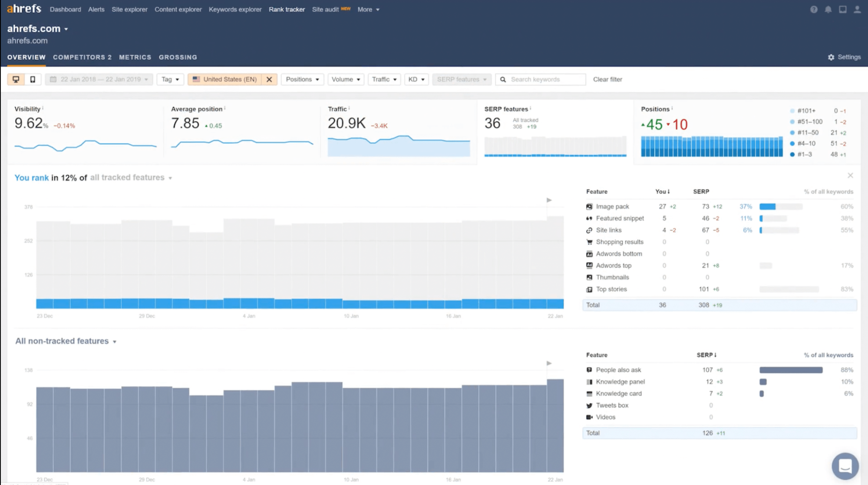Expand the date range picker
868x485 pixels.
coord(99,79)
